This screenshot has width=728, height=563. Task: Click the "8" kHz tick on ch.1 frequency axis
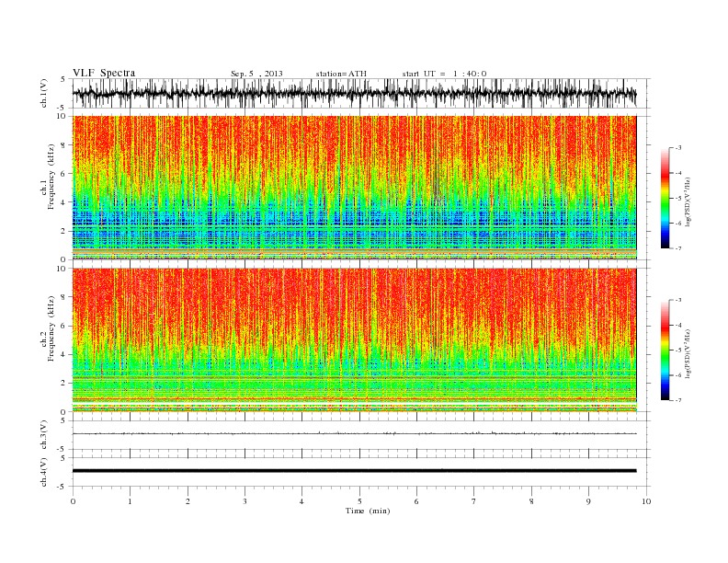63,145
